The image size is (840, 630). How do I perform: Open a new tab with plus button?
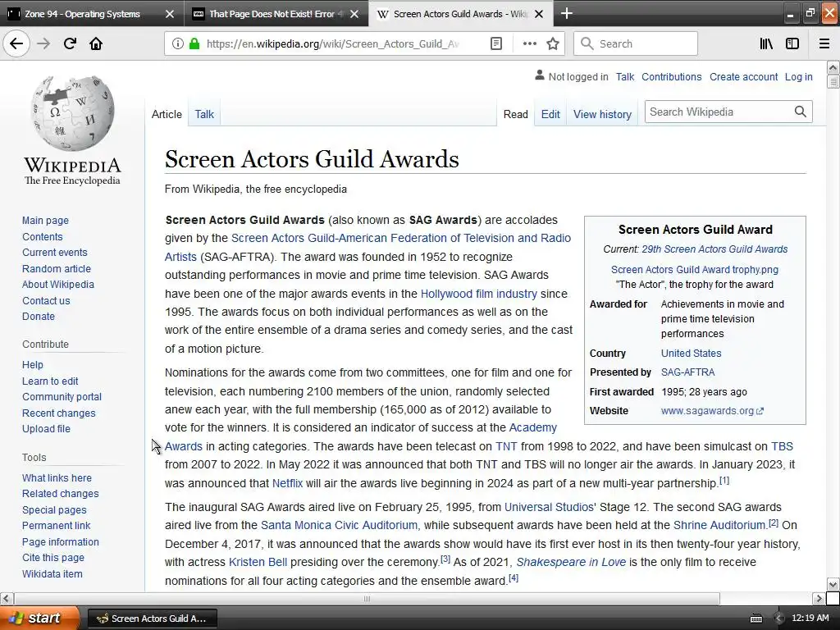coord(567,13)
